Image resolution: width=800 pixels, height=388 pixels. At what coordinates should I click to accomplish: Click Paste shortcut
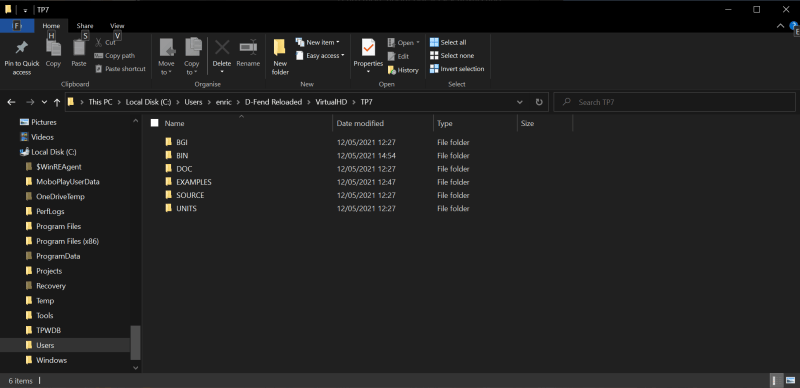pyautogui.click(x=120, y=69)
